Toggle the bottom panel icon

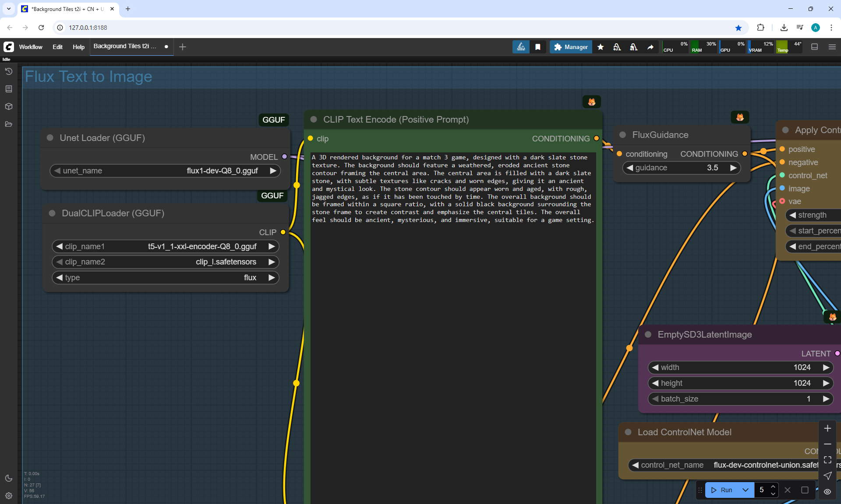pos(814,47)
